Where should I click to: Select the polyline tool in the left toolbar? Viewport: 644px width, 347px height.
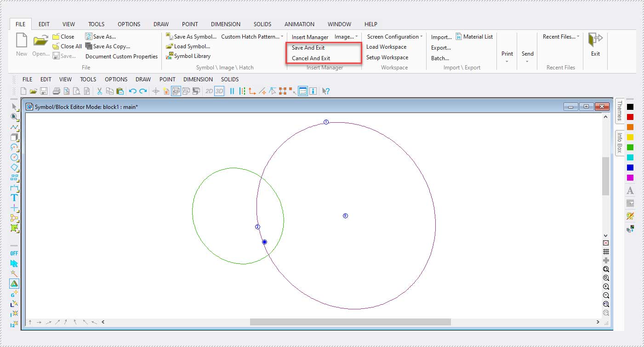coord(14,127)
